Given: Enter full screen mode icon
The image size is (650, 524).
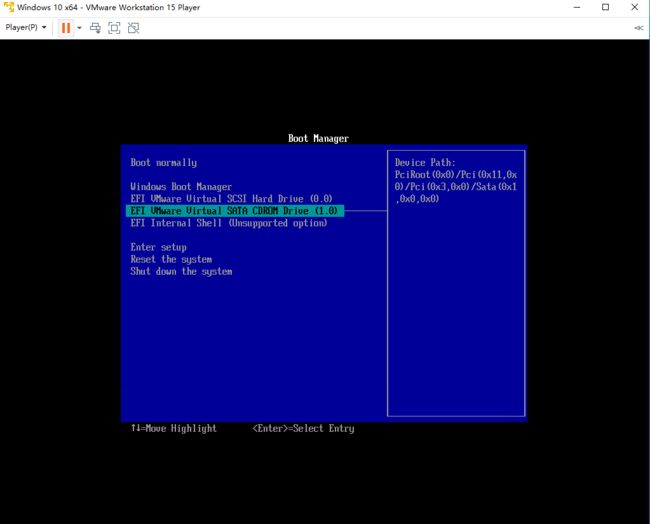Looking at the screenshot, I should pyautogui.click(x=114, y=28).
